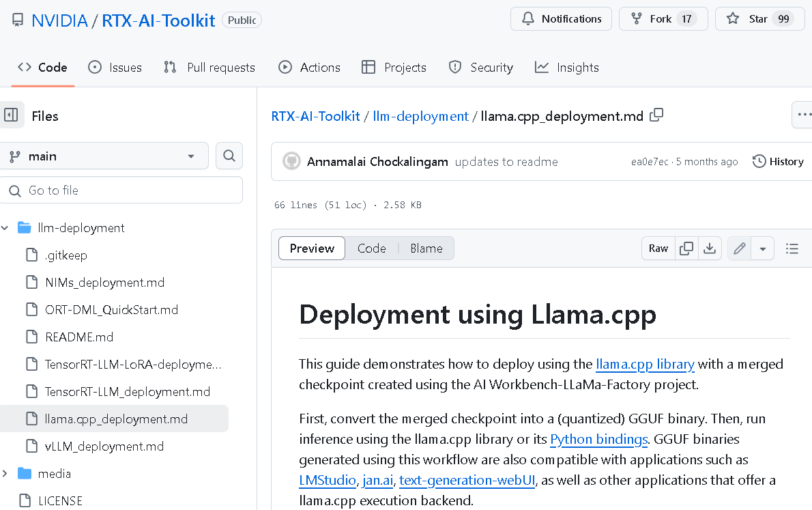Expand the media folder
This screenshot has width=812, height=510.
(x=5, y=474)
